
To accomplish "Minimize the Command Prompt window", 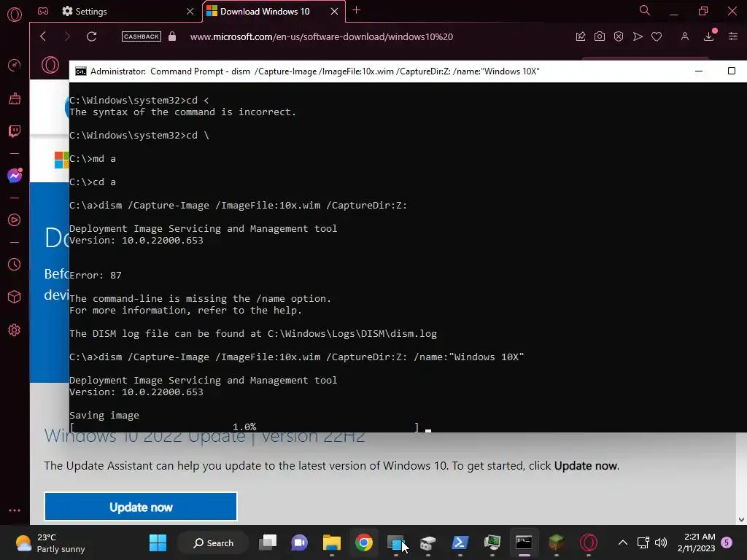I will pyautogui.click(x=699, y=71).
